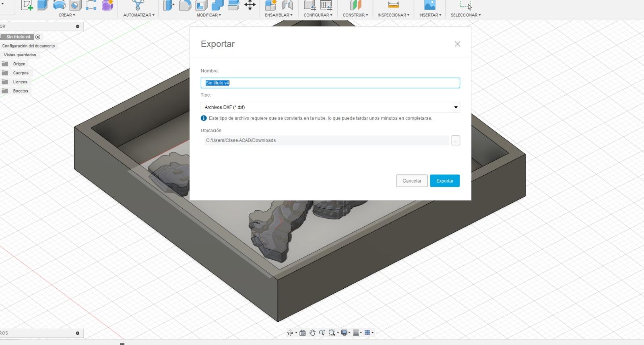Click the Joint tool icon
644x345 pixels.
coord(287,5)
